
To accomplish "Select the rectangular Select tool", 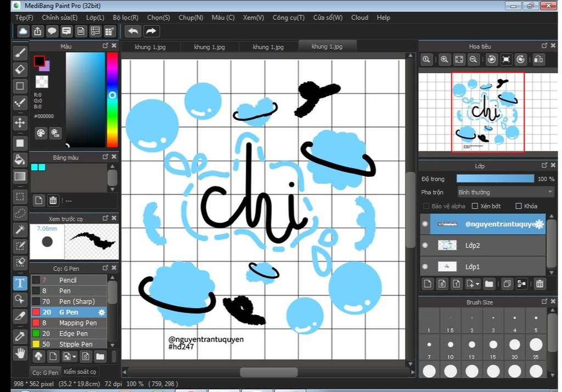I will coord(20,197).
